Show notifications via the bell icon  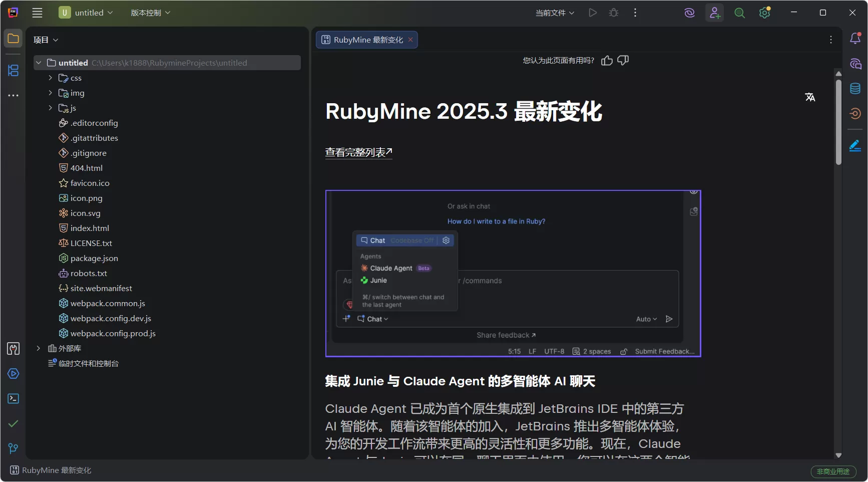[x=855, y=38]
